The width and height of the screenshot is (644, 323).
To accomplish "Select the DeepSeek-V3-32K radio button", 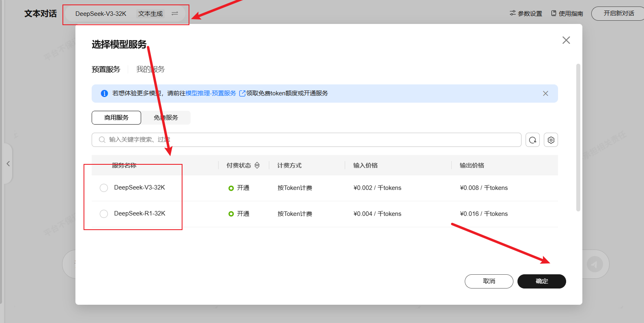I will (104, 188).
